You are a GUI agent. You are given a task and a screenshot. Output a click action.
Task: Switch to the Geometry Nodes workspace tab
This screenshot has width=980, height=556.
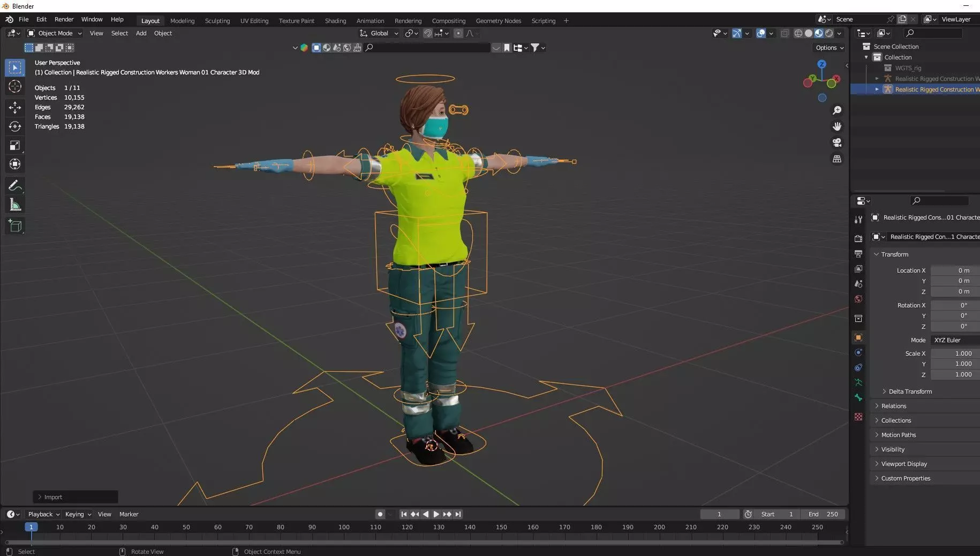[x=498, y=21]
